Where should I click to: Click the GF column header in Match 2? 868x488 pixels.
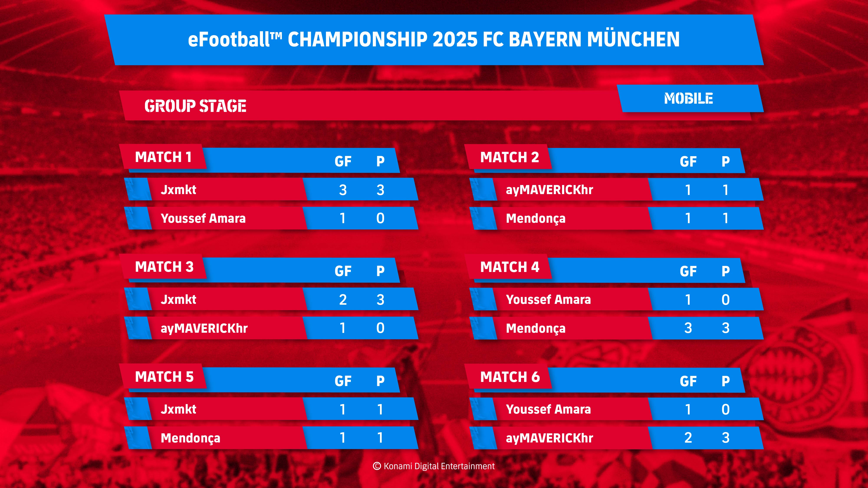click(x=688, y=162)
